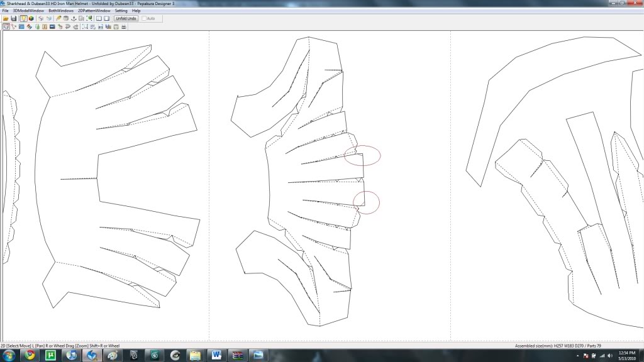Click the second window layout icon
644x362 pixels.
click(107, 18)
